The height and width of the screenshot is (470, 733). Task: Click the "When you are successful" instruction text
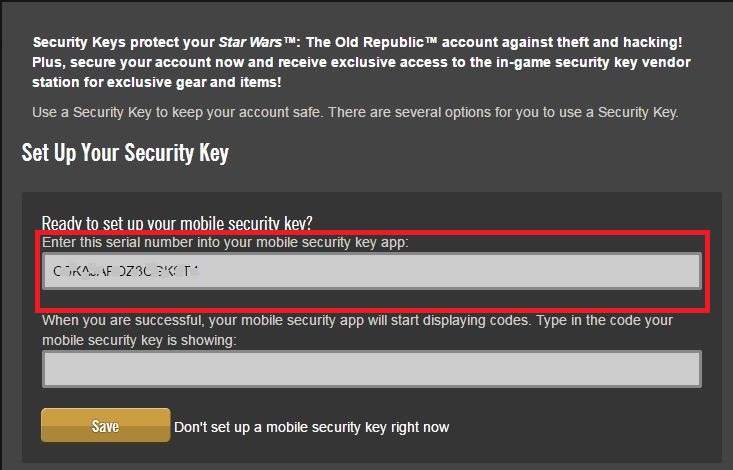[357, 320]
